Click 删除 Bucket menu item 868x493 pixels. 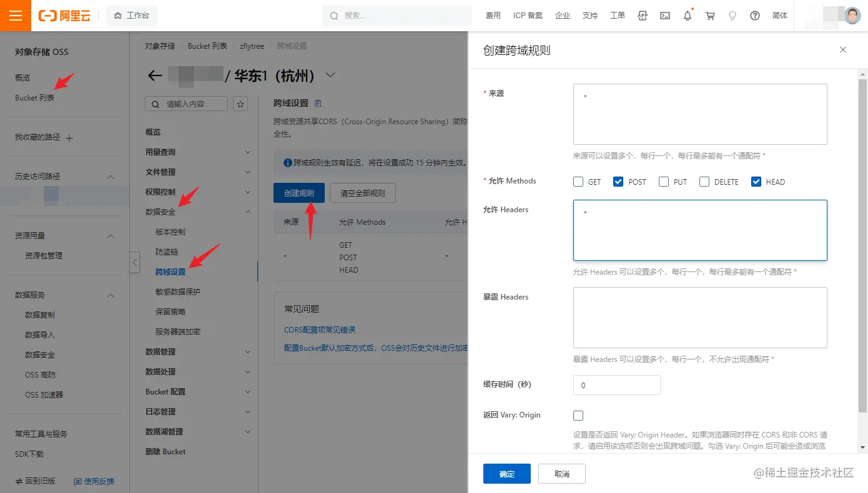165,452
